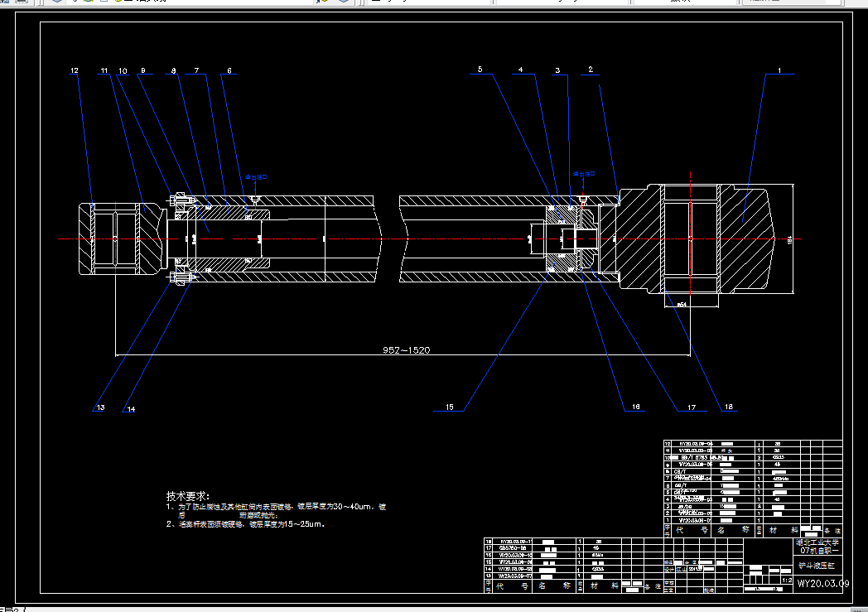Select part callout number 7
Image resolution: width=868 pixels, height=612 pixels.
point(196,70)
